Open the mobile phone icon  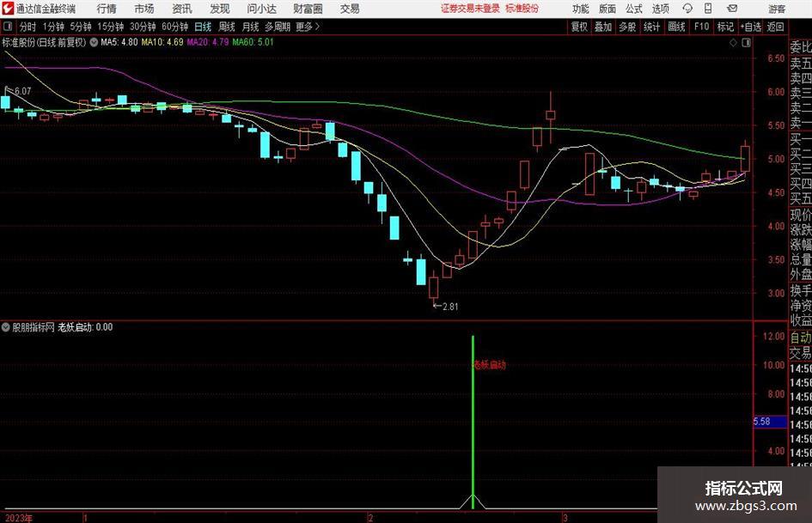coord(708,9)
